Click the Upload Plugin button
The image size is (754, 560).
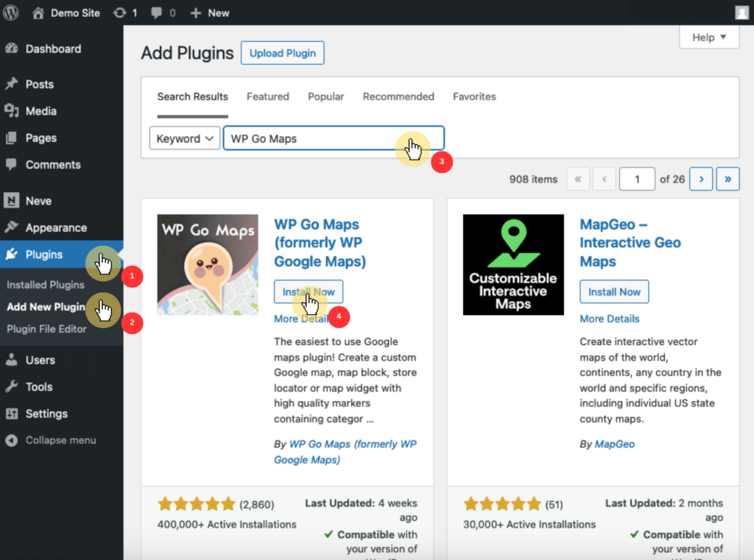tap(282, 53)
